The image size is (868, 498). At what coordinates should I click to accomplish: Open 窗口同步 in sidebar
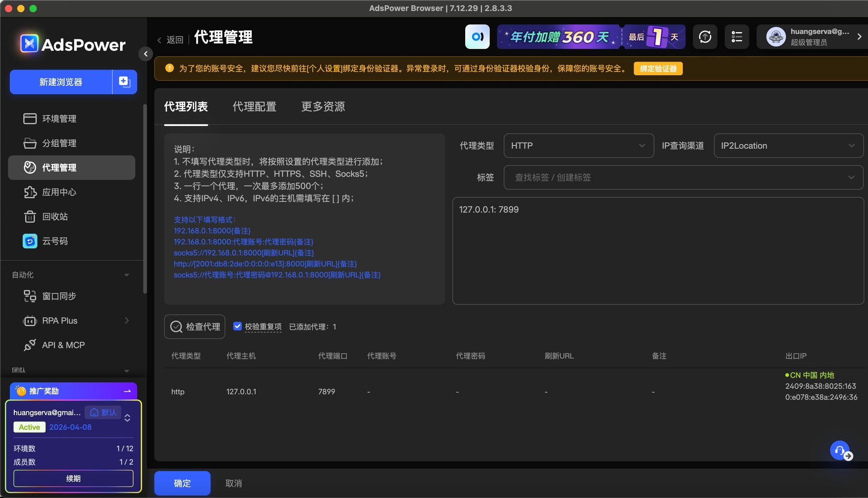72,296
